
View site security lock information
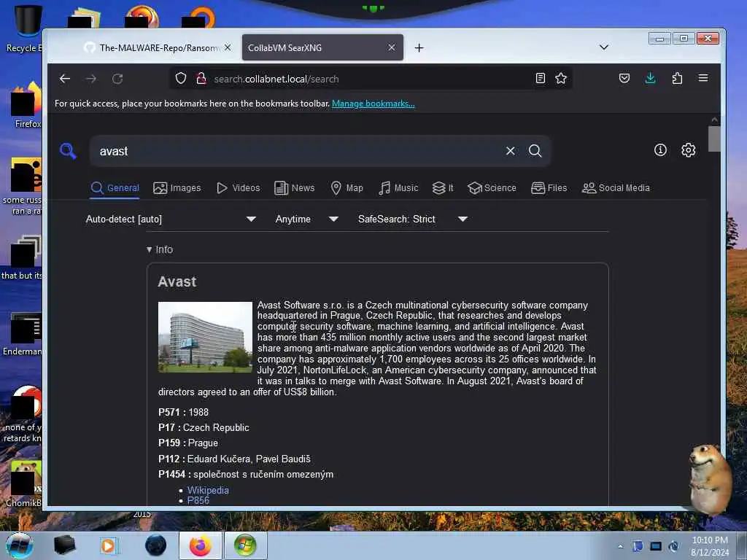(x=201, y=78)
